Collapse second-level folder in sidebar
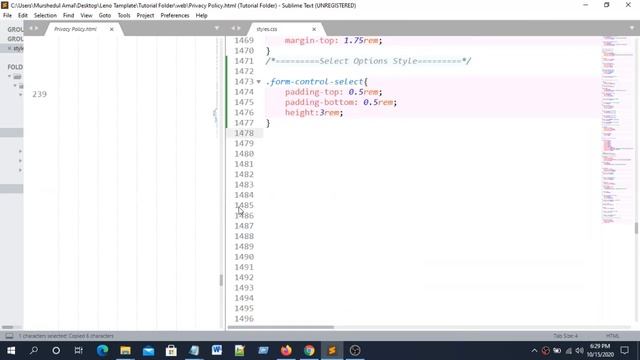The image size is (640, 360). 15,86
